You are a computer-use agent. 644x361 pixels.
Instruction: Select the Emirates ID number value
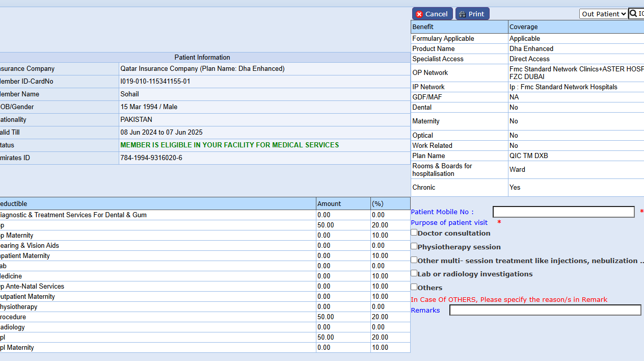coord(151,158)
